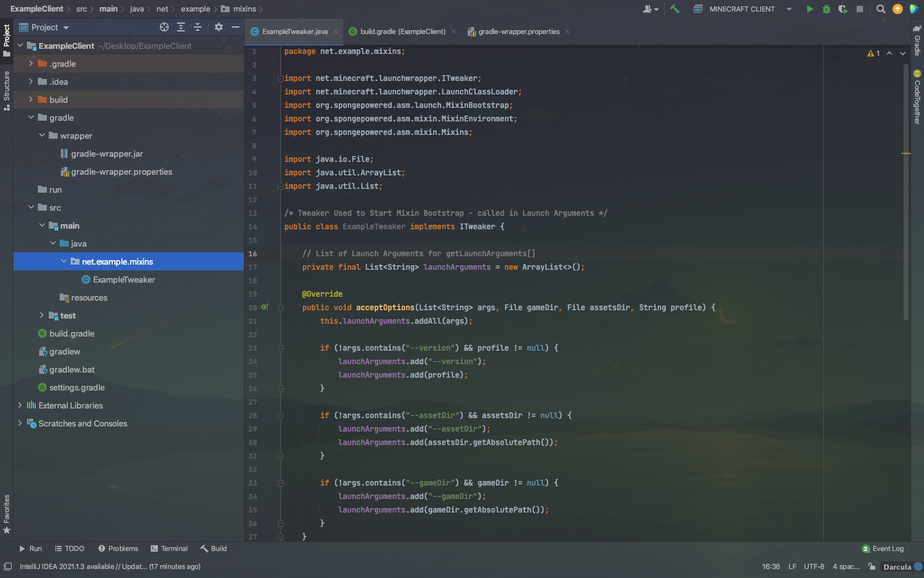The image size is (924, 578).
Task: Click the Build project hammer icon
Action: (674, 9)
